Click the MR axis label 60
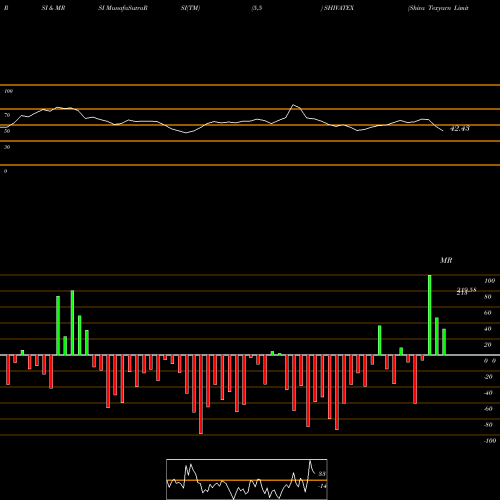 487,313
